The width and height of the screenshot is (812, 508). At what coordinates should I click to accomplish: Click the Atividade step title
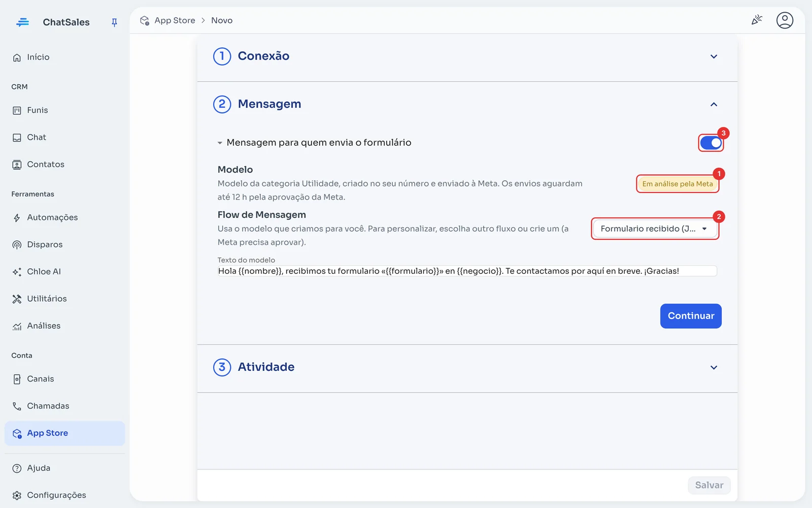(266, 367)
